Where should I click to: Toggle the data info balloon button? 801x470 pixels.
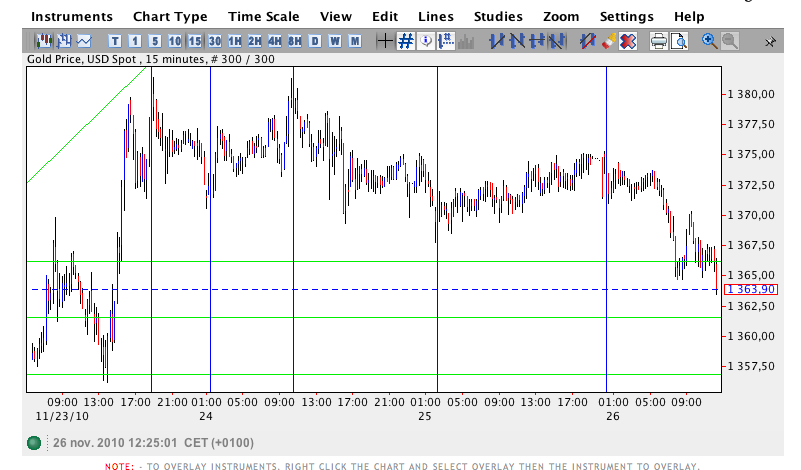coord(426,41)
